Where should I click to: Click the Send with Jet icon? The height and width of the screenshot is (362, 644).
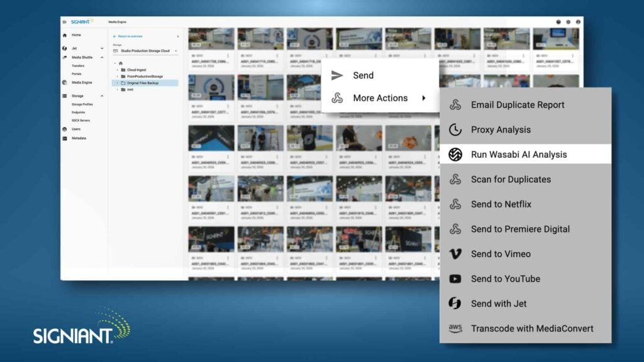(x=455, y=304)
